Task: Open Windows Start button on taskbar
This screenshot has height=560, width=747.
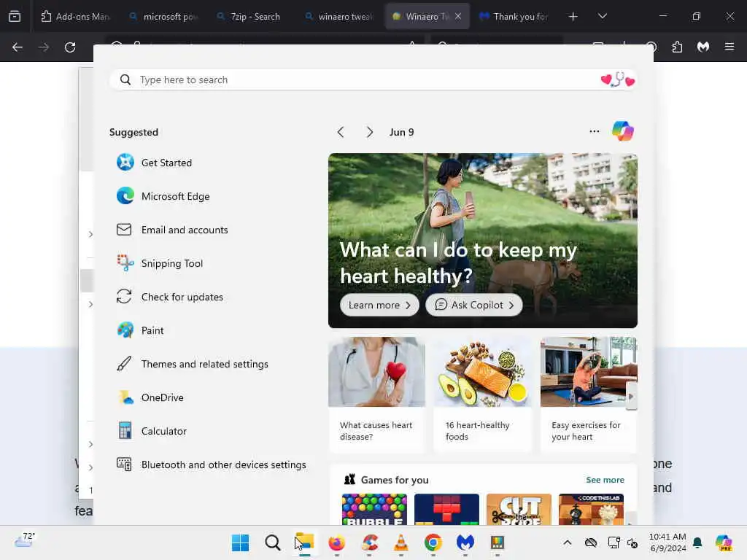Action: click(x=240, y=542)
